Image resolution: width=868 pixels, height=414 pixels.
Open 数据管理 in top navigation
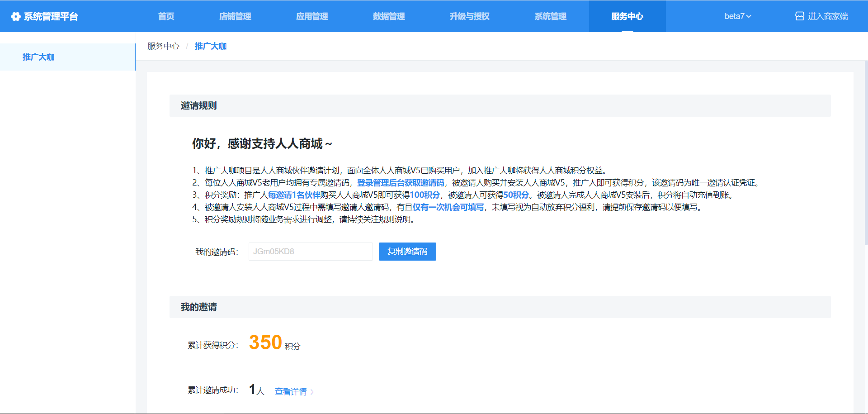coord(389,16)
